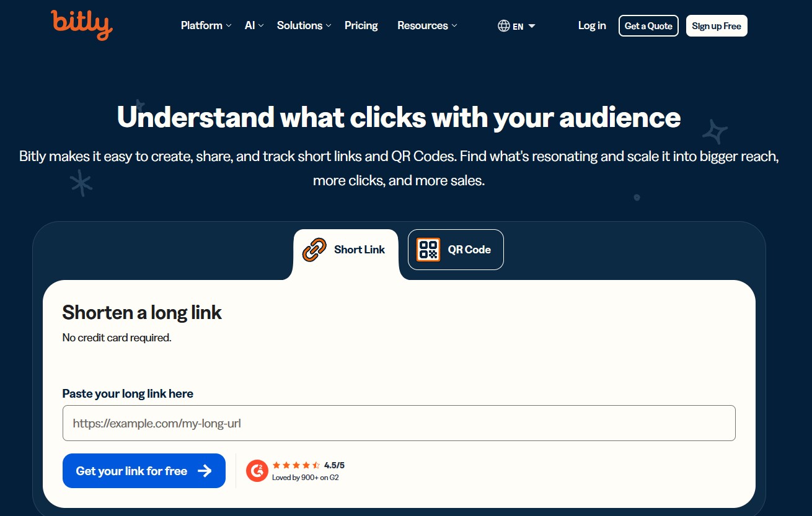Click the 4.5/5 rating text
This screenshot has height=516, width=812.
tap(334, 465)
